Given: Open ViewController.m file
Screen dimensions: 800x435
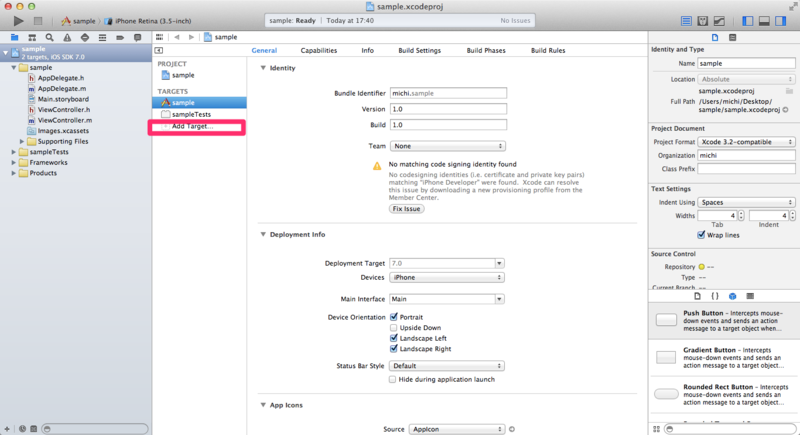Looking at the screenshot, I should click(x=65, y=120).
